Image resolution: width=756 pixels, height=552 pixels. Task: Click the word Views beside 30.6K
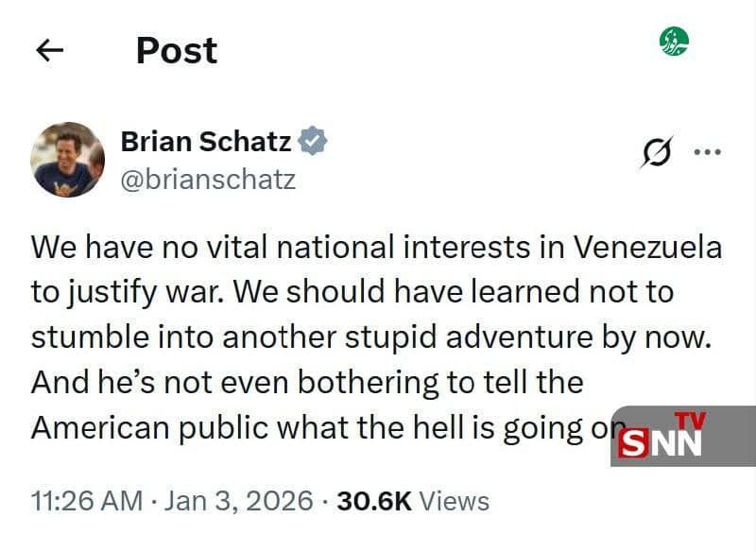(454, 500)
